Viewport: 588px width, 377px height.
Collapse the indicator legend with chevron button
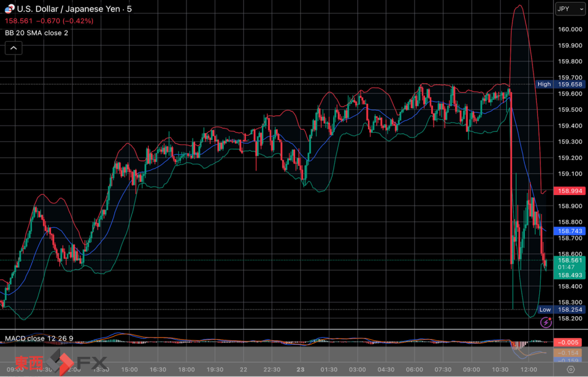pos(14,48)
